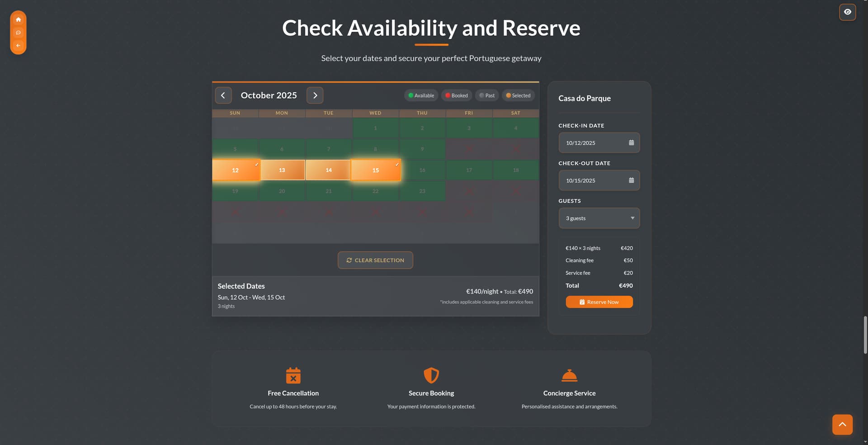The width and height of the screenshot is (868, 445).
Task: Click the Free Cancellation calendar icon
Action: click(293, 375)
